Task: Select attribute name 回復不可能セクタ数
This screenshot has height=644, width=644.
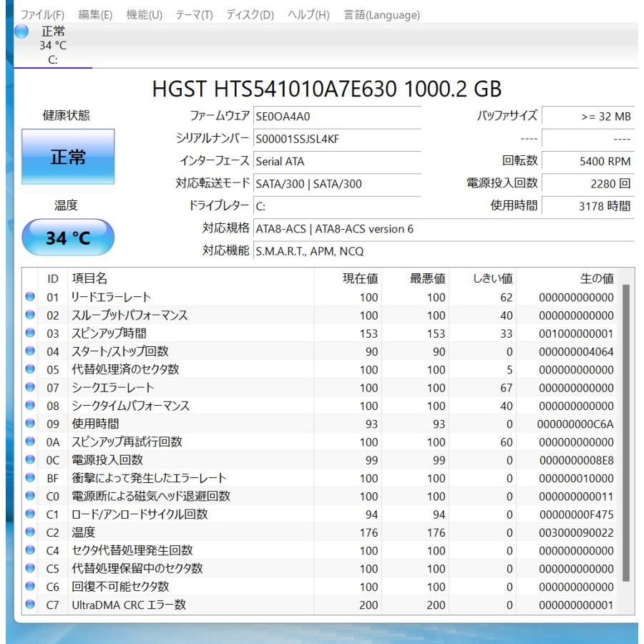Action: (x=120, y=587)
